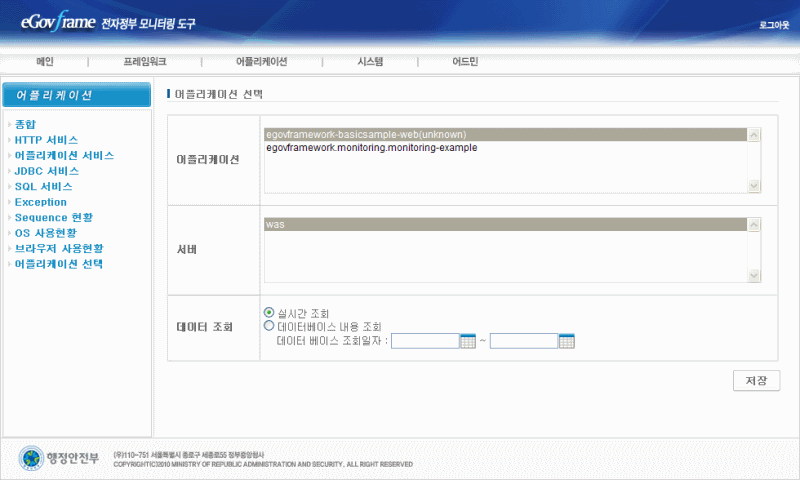This screenshot has width=800, height=480.
Task: Open 어드민 top menu
Action: [x=465, y=62]
